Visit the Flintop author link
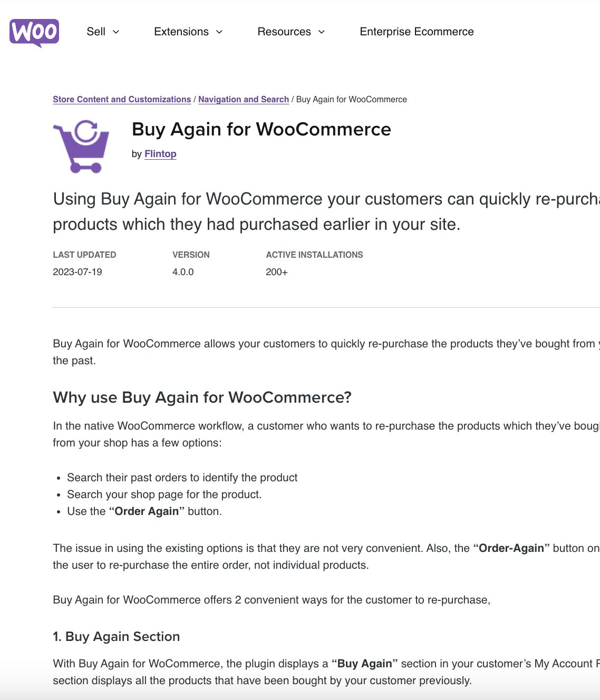 click(x=160, y=154)
